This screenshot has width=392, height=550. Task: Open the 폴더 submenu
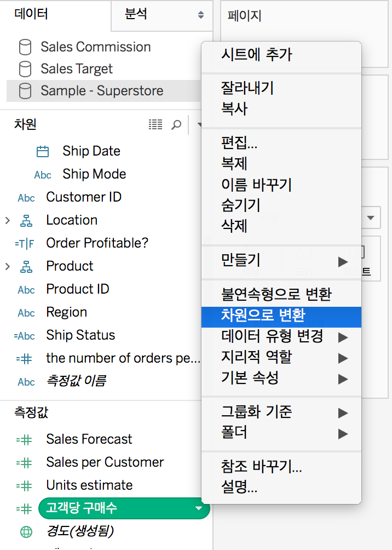[281, 432]
